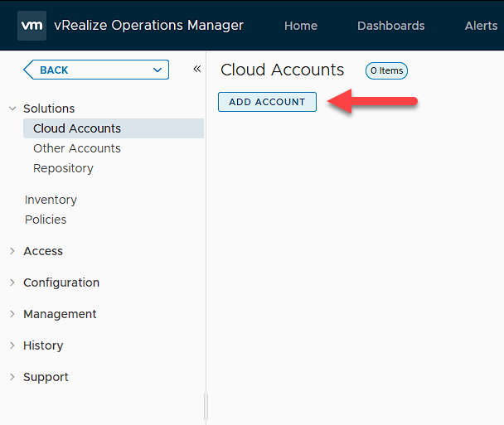504x425 pixels.
Task: Click the 0 items count badge
Action: click(386, 71)
